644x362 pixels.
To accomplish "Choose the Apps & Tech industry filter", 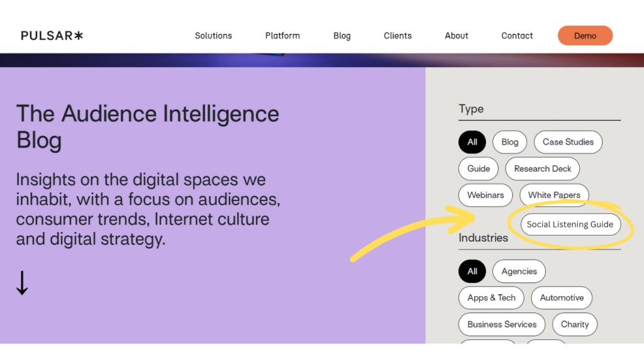I will coord(491,298).
